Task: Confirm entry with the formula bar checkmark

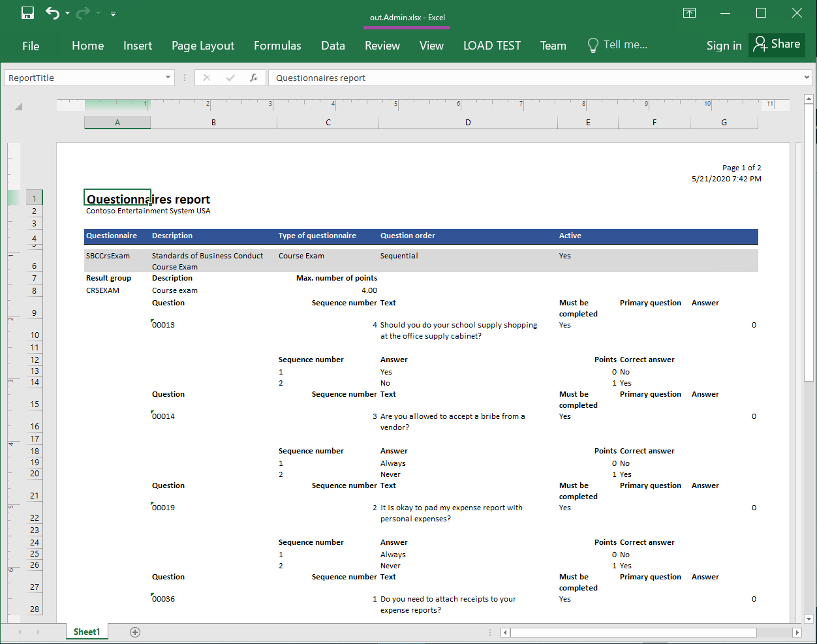Action: (x=230, y=78)
